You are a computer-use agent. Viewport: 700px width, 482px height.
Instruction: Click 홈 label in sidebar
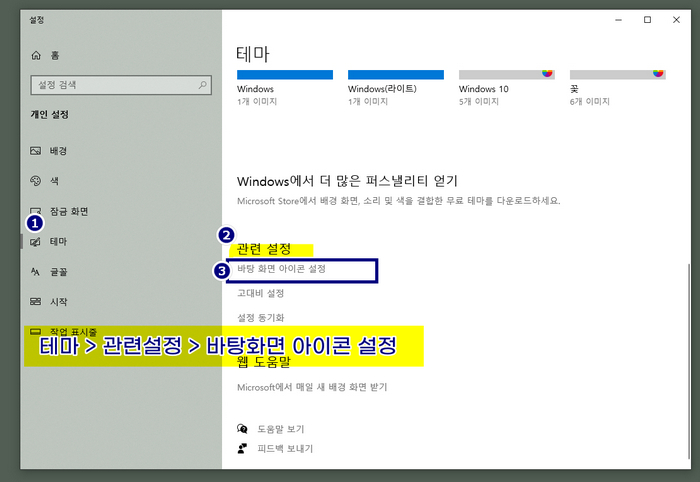[x=54, y=55]
